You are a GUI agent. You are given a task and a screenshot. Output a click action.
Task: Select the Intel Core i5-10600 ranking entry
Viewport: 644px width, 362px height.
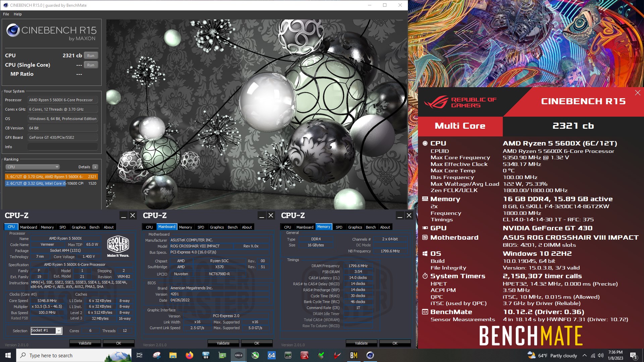click(x=51, y=183)
